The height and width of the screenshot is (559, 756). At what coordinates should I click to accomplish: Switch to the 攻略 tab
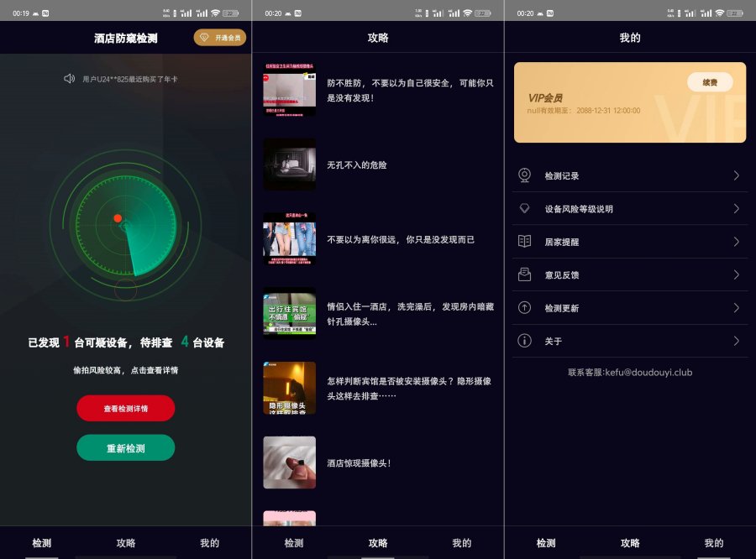coord(126,543)
